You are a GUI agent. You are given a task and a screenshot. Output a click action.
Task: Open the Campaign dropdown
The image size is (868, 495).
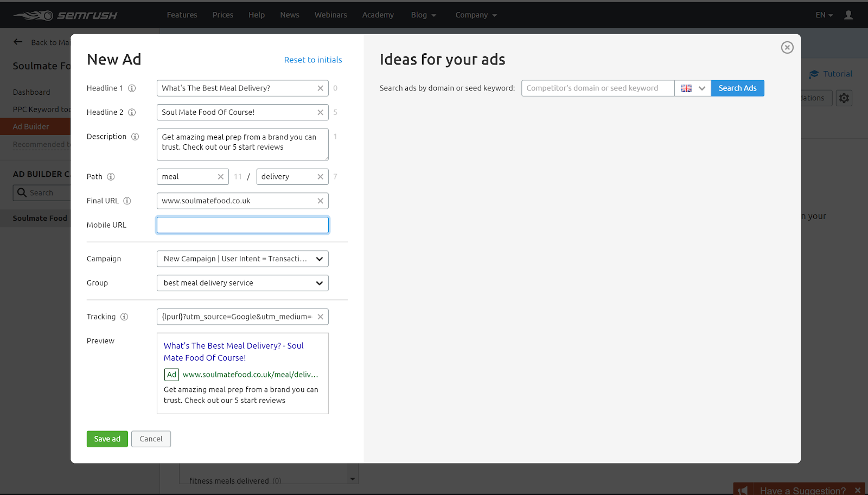pos(242,259)
